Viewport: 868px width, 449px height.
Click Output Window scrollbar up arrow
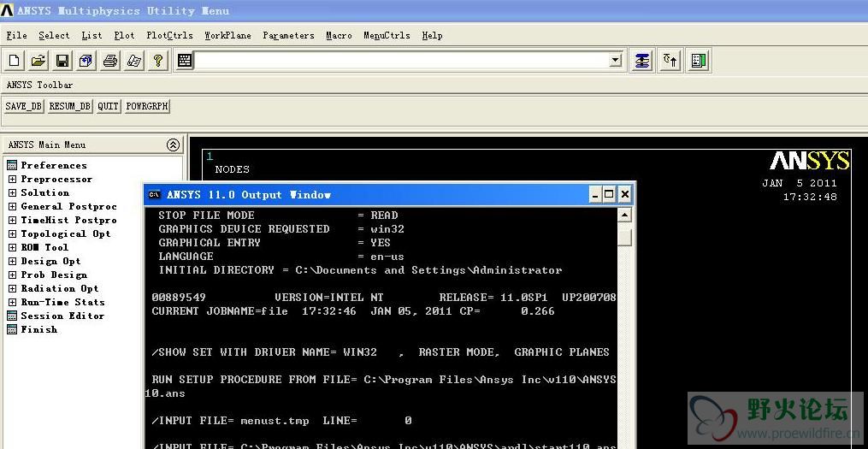click(624, 216)
